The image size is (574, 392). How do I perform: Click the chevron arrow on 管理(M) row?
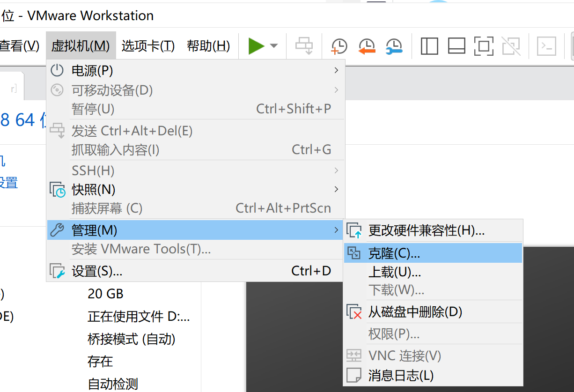coord(336,230)
